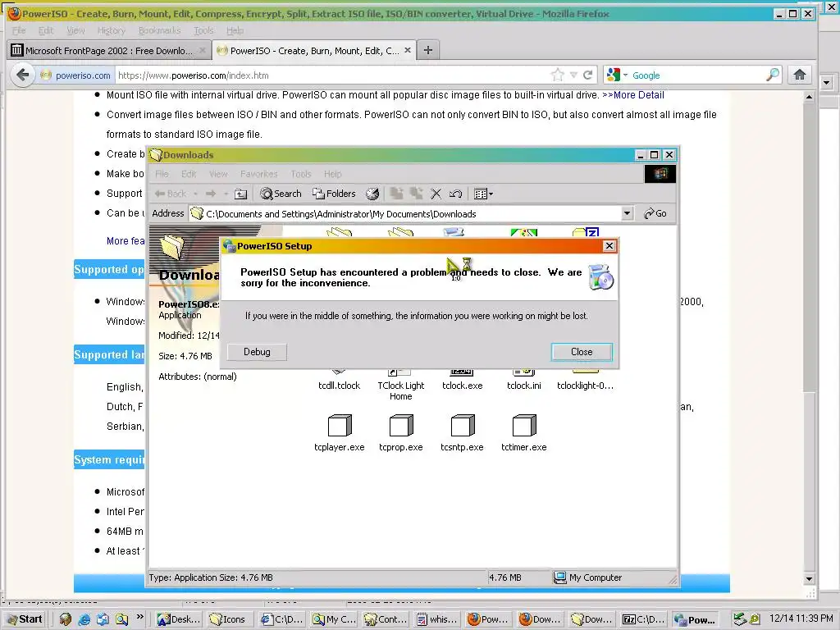Click the Firefox vertical scrollbar up arrow

tap(809, 97)
